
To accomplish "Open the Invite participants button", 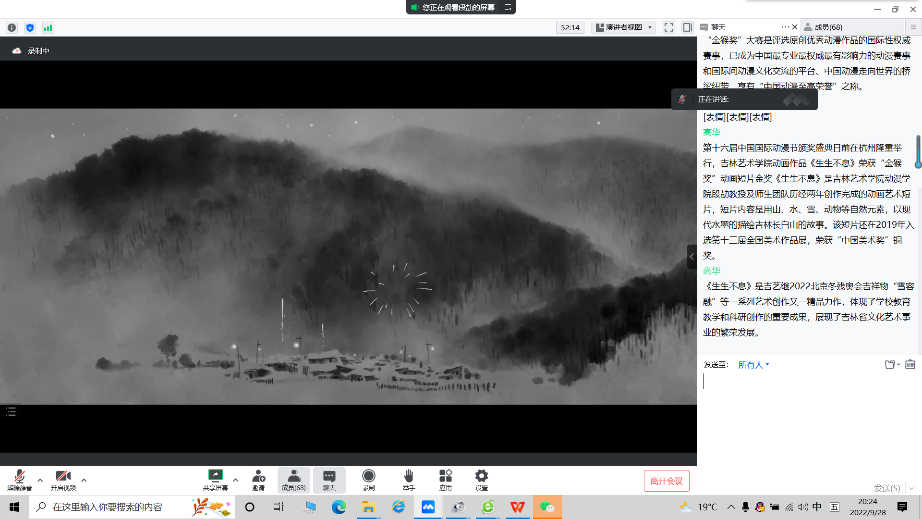I will [258, 480].
